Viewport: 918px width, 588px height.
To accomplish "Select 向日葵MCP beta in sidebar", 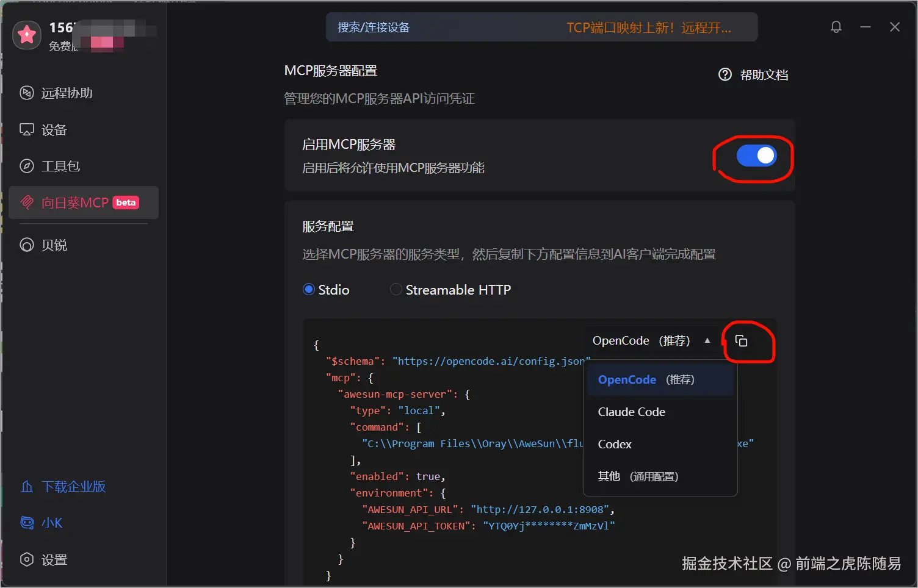I will click(x=84, y=203).
